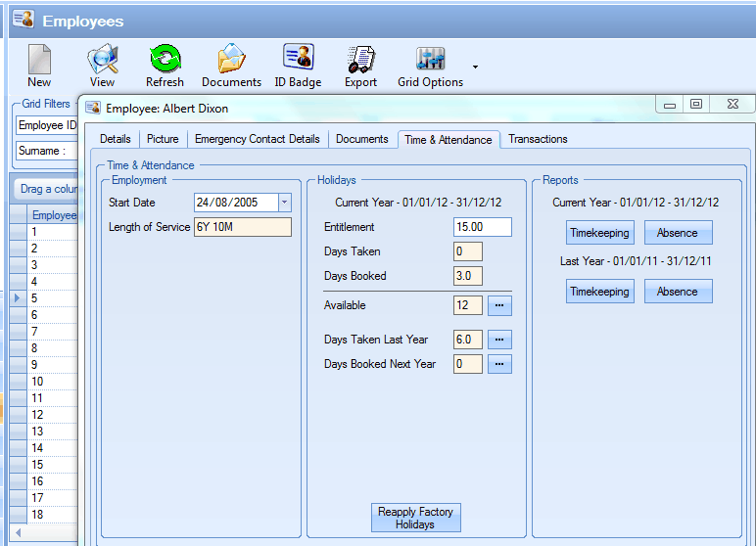Click the Entitlement input field
The image size is (756, 546).
483,227
